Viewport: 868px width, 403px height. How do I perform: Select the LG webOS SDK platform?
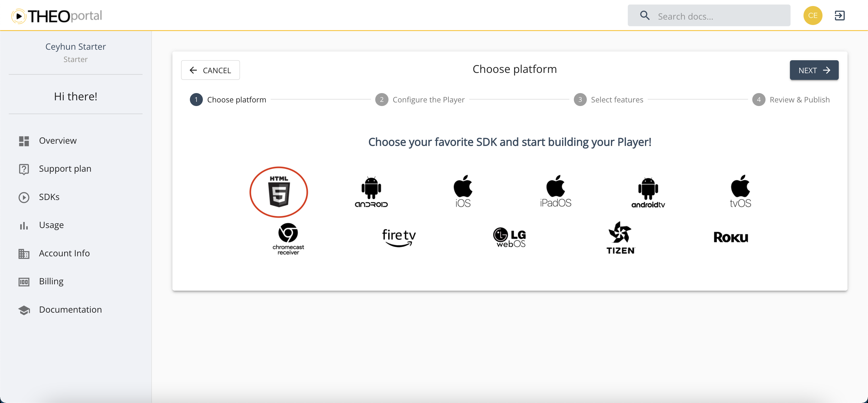[x=509, y=237]
